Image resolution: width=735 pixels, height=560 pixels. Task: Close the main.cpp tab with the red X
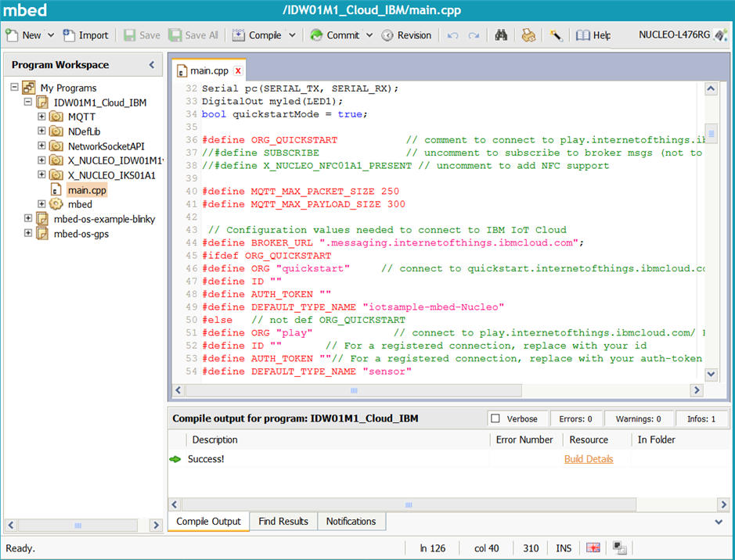click(x=238, y=71)
